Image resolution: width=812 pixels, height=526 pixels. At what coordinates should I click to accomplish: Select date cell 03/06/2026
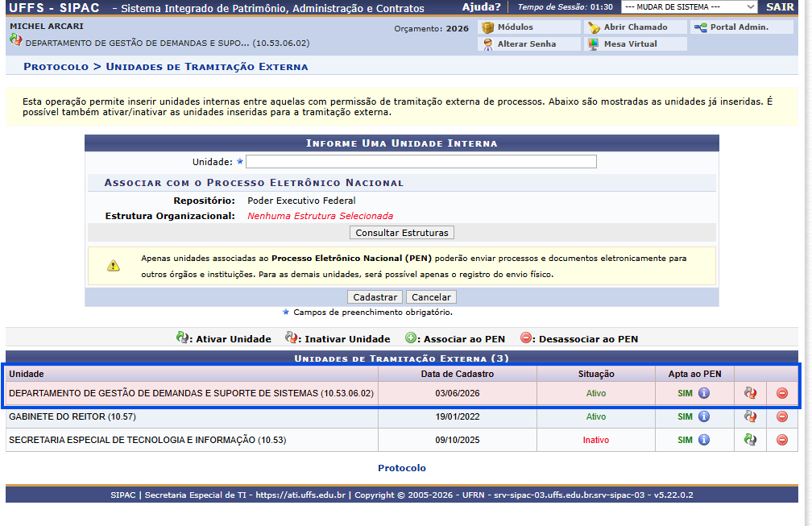[x=458, y=393]
